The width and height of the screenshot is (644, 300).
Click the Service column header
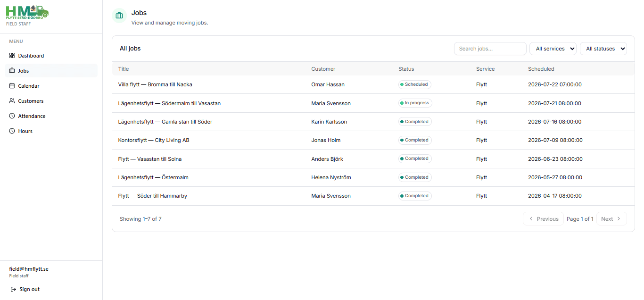[486, 69]
